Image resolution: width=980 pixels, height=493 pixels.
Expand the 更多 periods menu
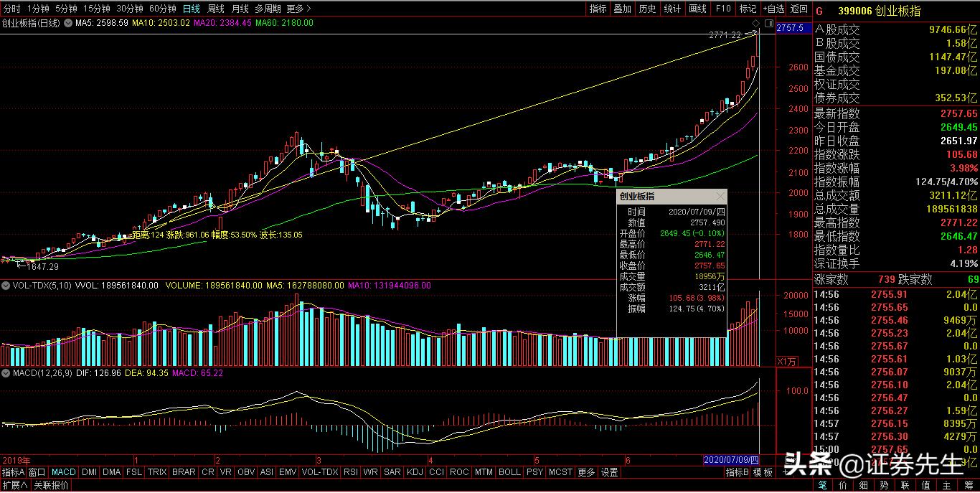[298, 9]
